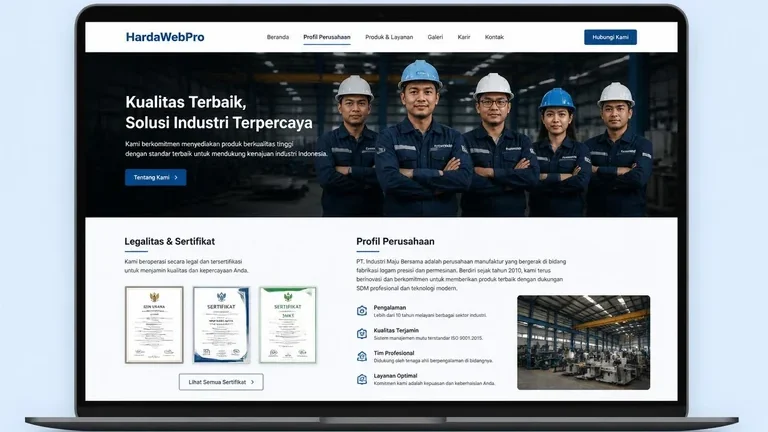The width and height of the screenshot is (768, 432).
Task: Open the Produk & Layanan menu item
Action: tap(389, 37)
